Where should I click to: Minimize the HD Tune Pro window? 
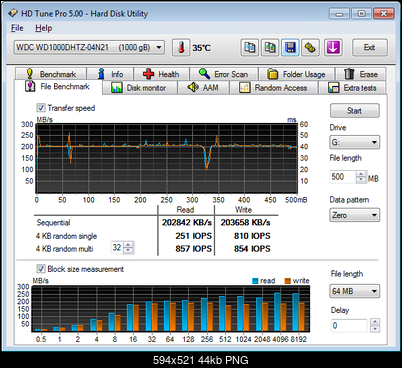pos(340,14)
